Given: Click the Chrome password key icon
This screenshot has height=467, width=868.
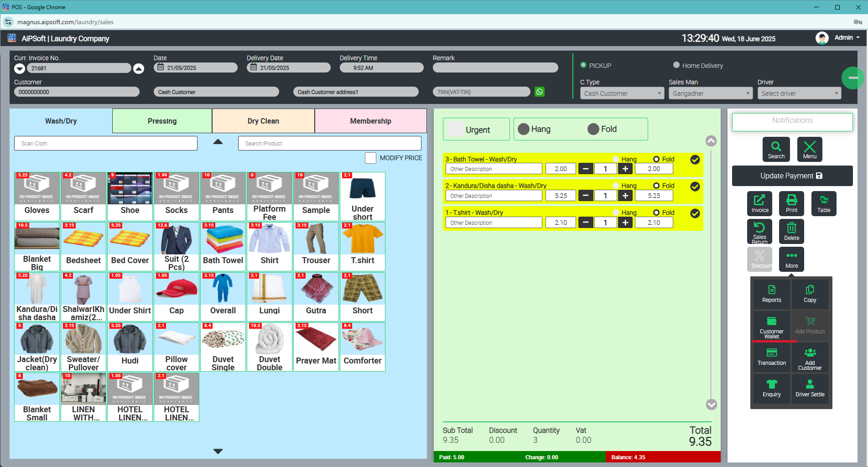Looking at the screenshot, I should click(858, 22).
